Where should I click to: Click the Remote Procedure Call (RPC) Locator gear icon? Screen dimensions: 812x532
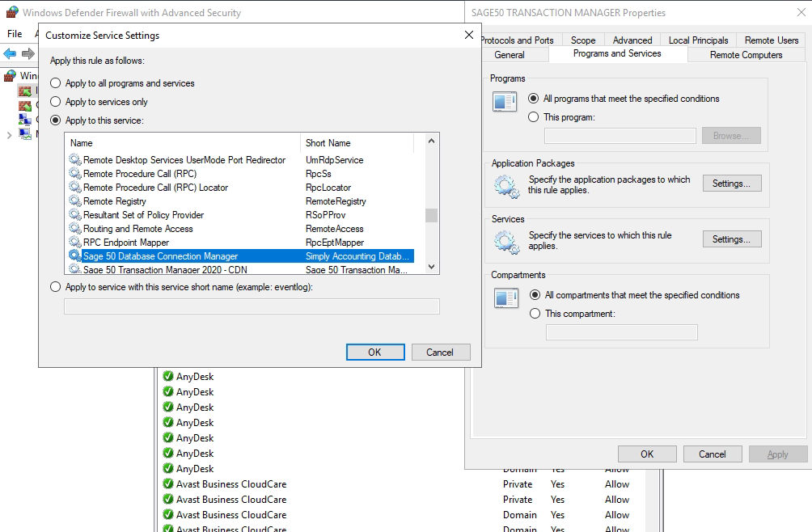tap(75, 188)
